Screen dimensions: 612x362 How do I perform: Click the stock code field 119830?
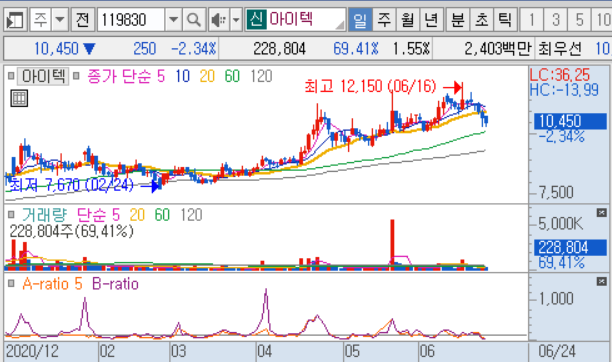130,20
